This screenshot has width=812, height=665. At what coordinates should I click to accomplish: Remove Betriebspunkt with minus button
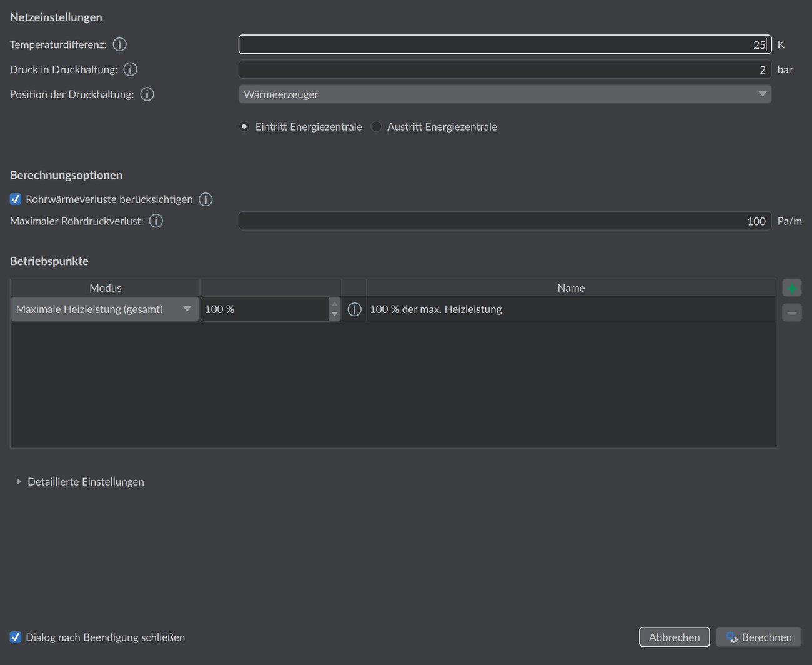pyautogui.click(x=792, y=312)
